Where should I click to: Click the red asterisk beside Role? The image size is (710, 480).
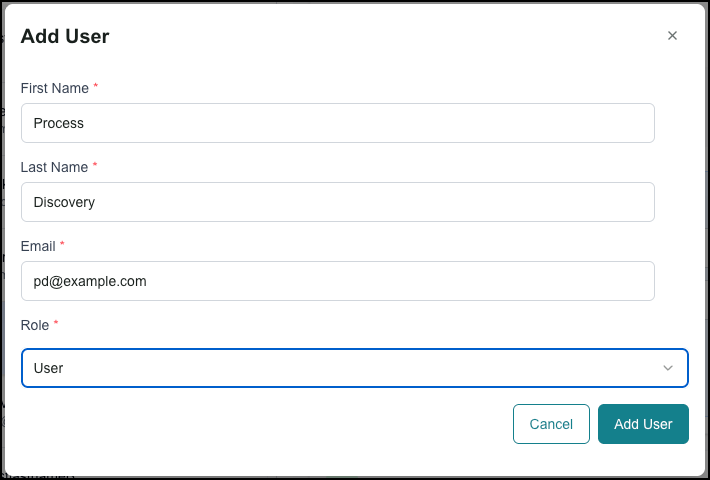point(56,322)
